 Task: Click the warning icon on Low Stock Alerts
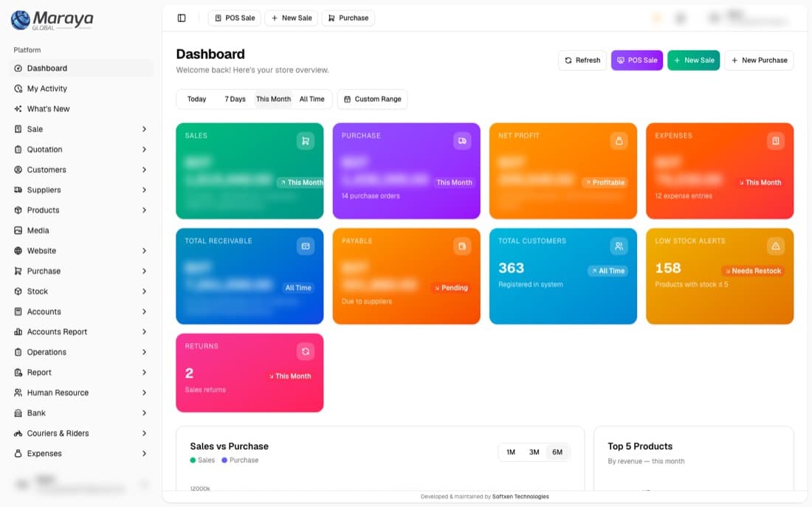[775, 246]
